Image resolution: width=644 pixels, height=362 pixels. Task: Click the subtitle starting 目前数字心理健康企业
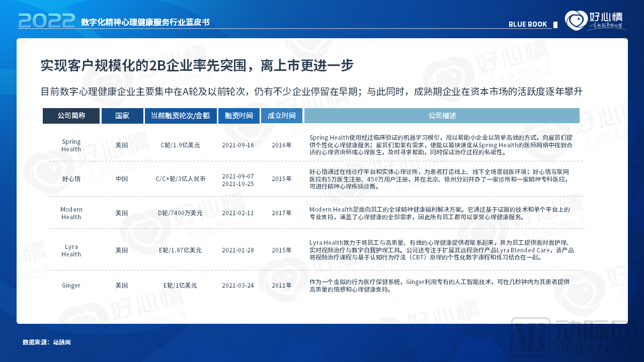pos(311,92)
